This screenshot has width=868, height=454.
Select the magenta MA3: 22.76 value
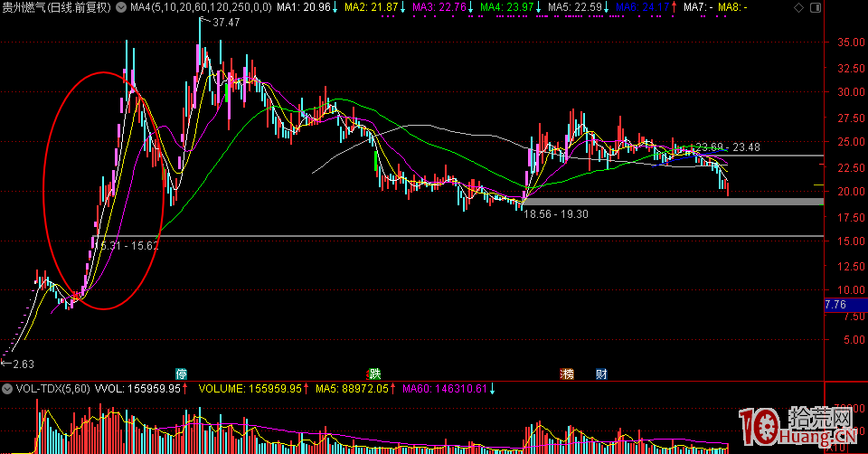[x=439, y=7]
